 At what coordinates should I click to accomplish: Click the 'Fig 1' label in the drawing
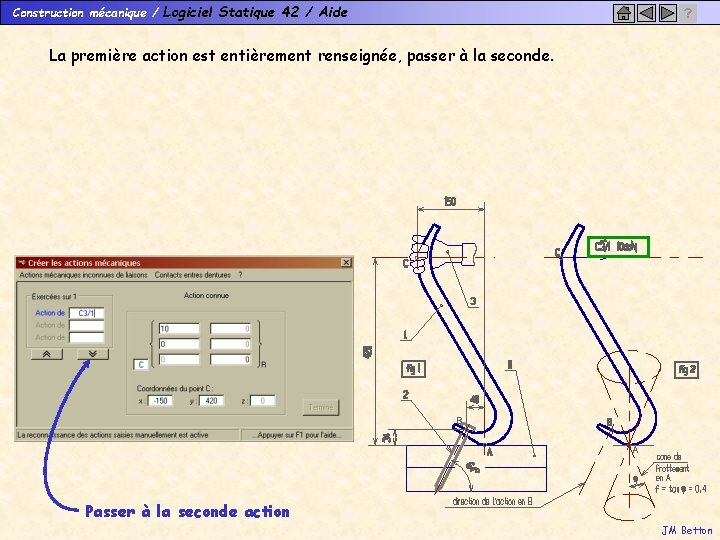[x=414, y=369]
